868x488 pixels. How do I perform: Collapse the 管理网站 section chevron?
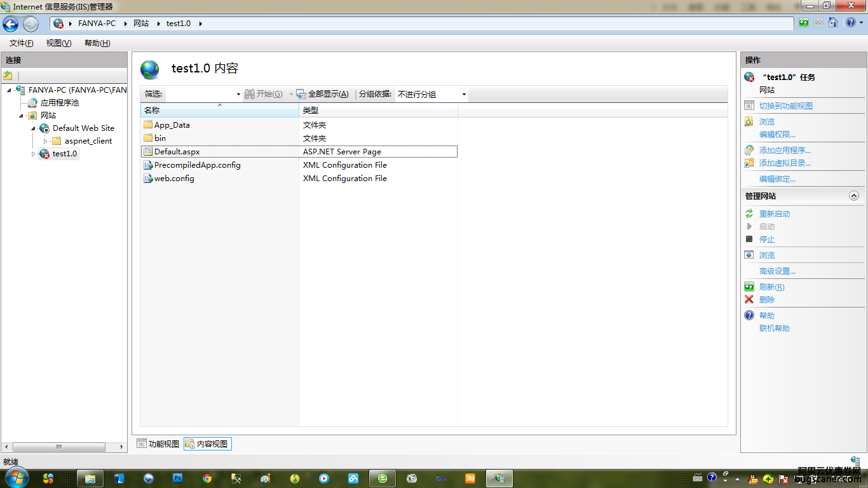coord(854,196)
